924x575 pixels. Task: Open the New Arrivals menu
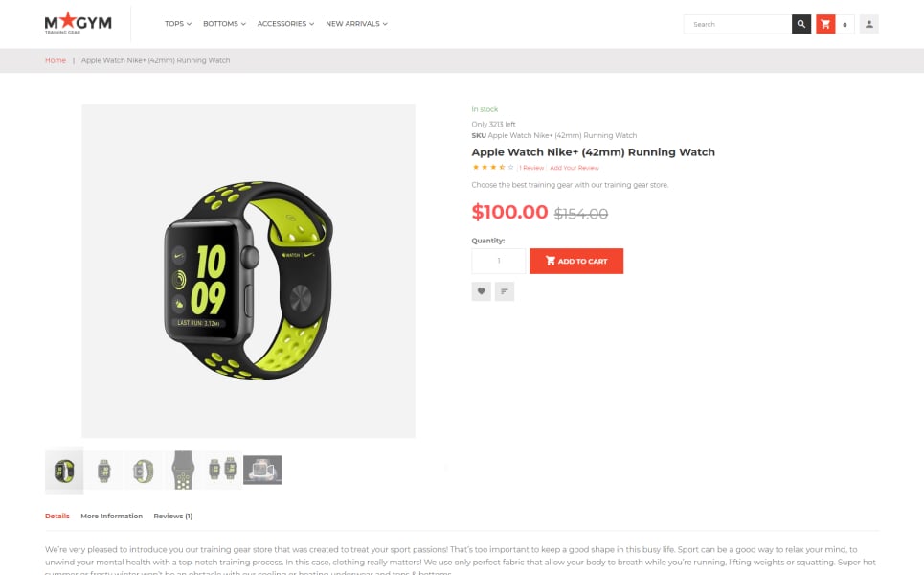click(x=356, y=24)
